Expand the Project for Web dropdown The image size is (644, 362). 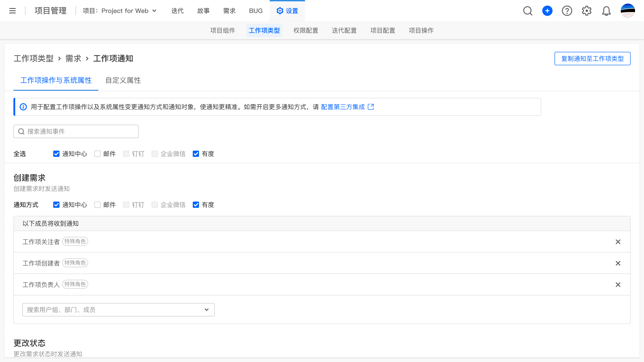pyautogui.click(x=120, y=11)
